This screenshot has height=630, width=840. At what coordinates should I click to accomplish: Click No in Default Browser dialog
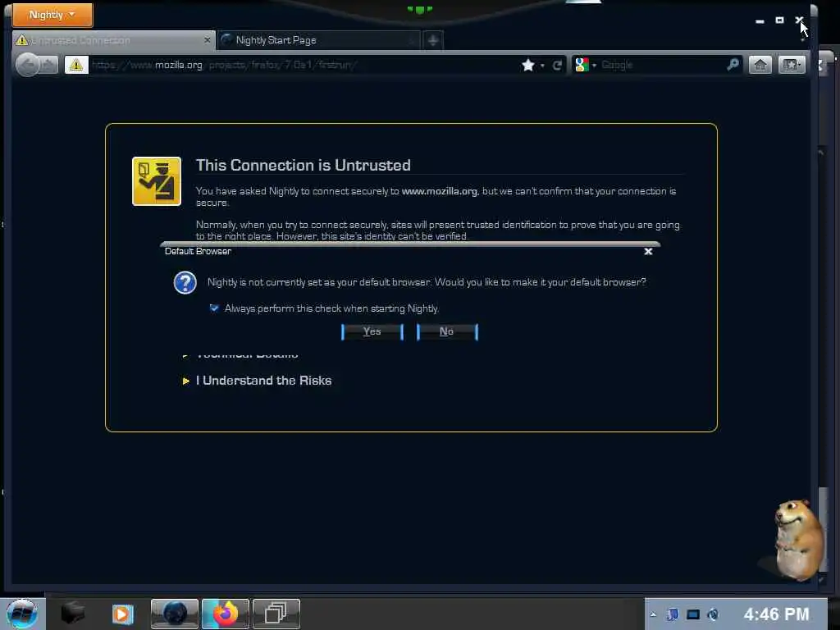(x=447, y=331)
